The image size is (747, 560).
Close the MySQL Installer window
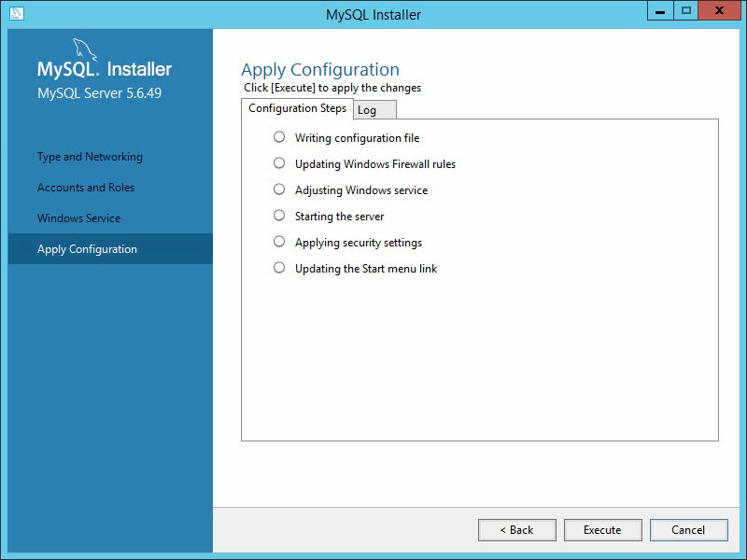pyautogui.click(x=719, y=11)
